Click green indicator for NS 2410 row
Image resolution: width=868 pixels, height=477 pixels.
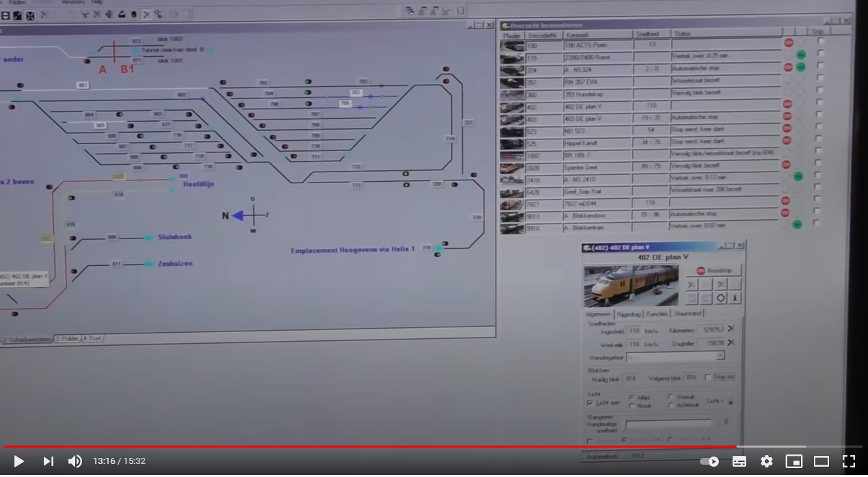[x=798, y=176]
